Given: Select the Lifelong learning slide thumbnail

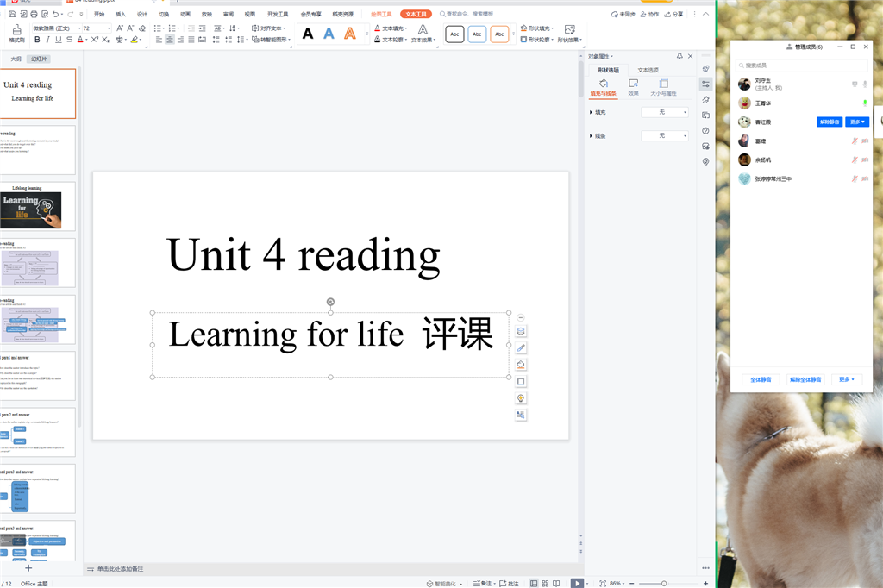Looking at the screenshot, I should (x=37, y=206).
